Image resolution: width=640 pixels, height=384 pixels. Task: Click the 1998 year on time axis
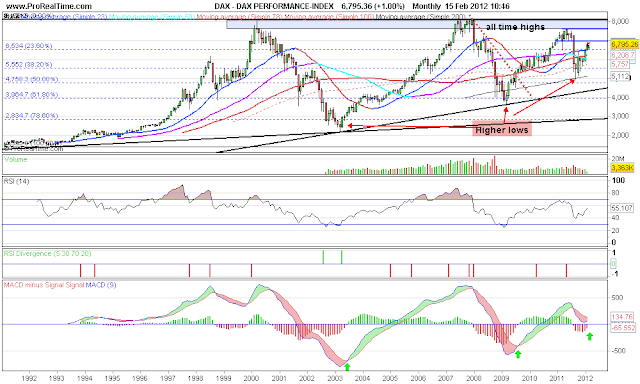click(196, 378)
